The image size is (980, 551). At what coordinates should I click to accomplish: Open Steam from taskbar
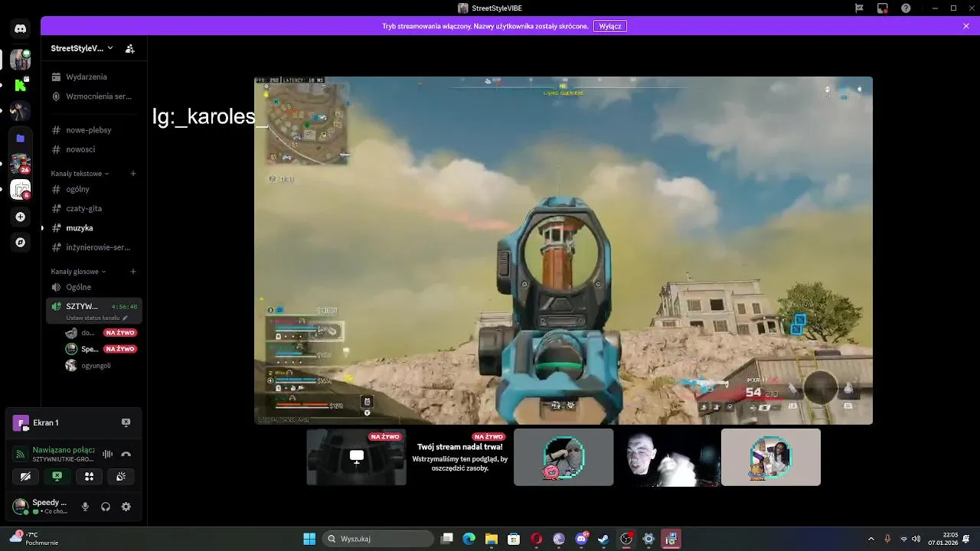coord(603,539)
